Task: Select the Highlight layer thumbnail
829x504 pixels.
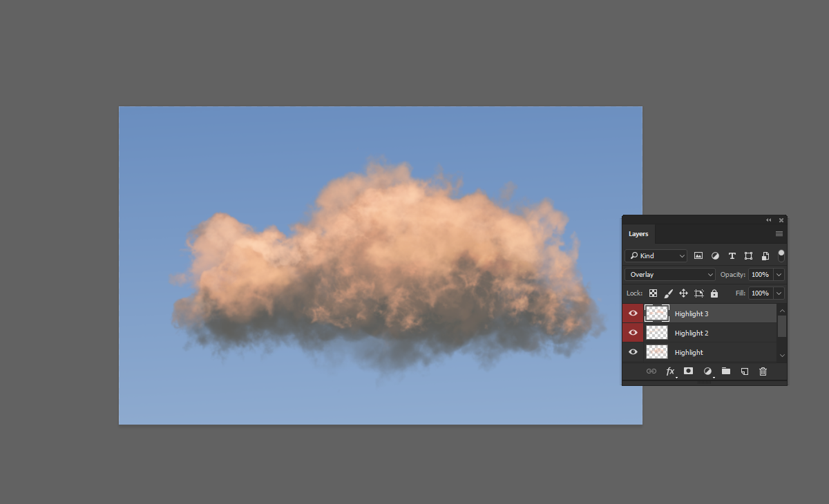Action: [656, 352]
